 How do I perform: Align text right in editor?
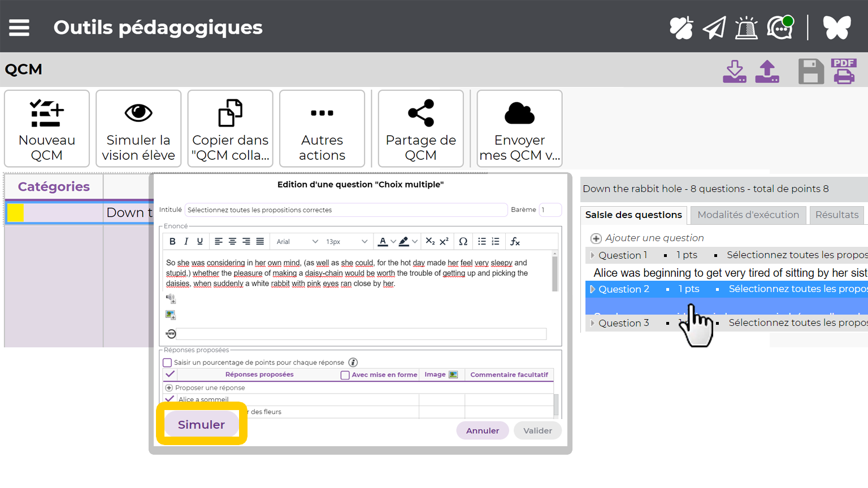point(246,241)
